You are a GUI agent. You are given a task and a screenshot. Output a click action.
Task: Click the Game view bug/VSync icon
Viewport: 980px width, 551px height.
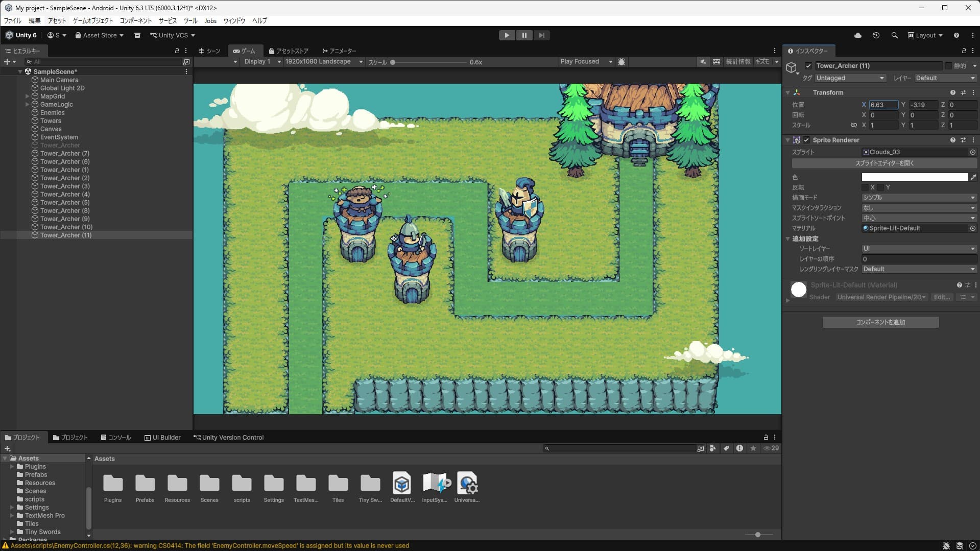[622, 62]
